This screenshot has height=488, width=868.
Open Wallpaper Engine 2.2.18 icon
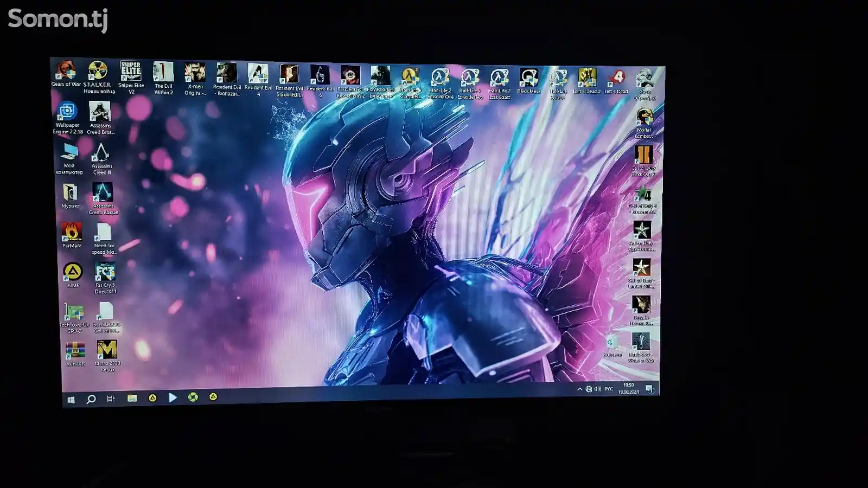pos(67,118)
